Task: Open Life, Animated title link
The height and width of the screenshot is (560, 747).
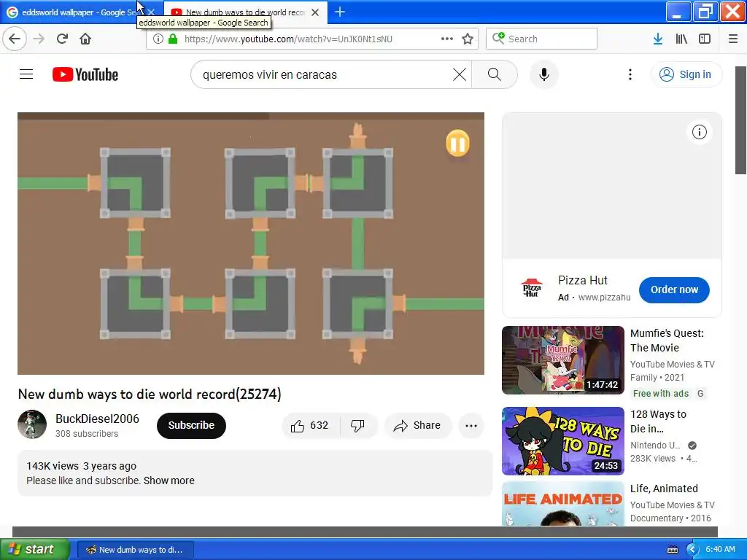Action: [664, 489]
